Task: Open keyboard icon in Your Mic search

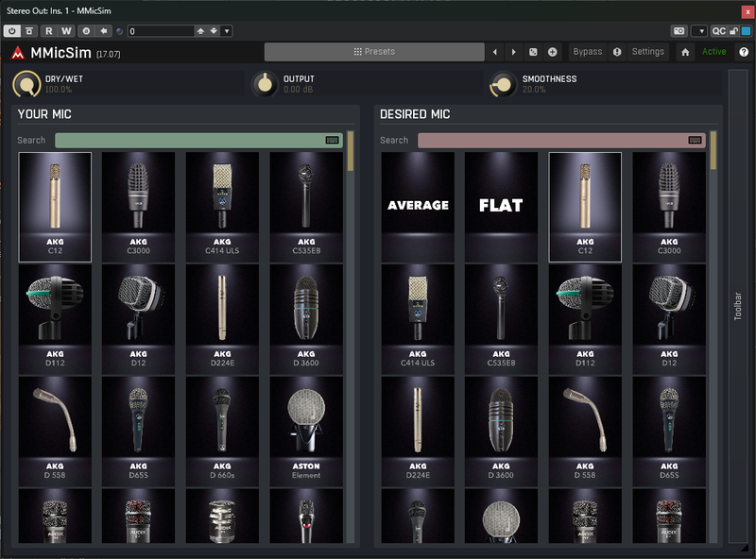Action: pos(333,141)
